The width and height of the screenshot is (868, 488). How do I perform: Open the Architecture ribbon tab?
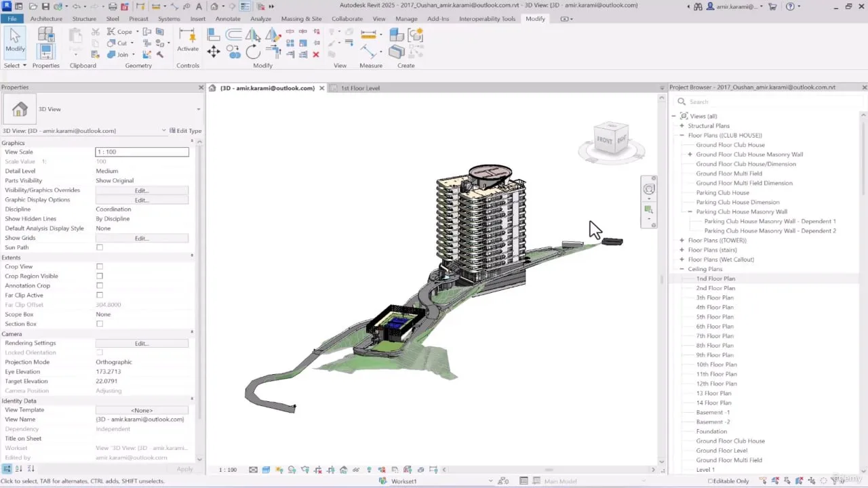click(x=46, y=18)
